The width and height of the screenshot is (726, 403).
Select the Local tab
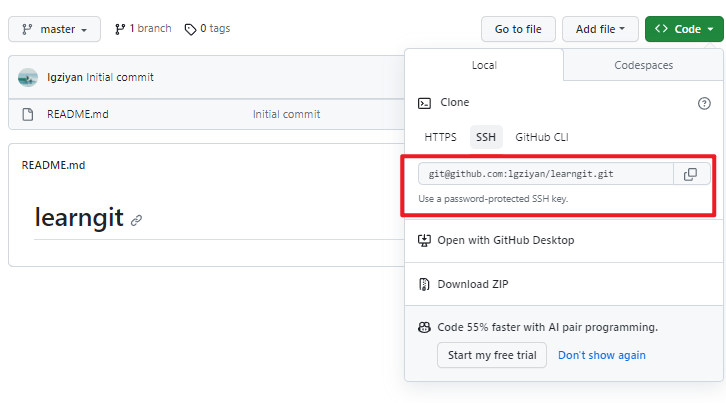click(484, 65)
